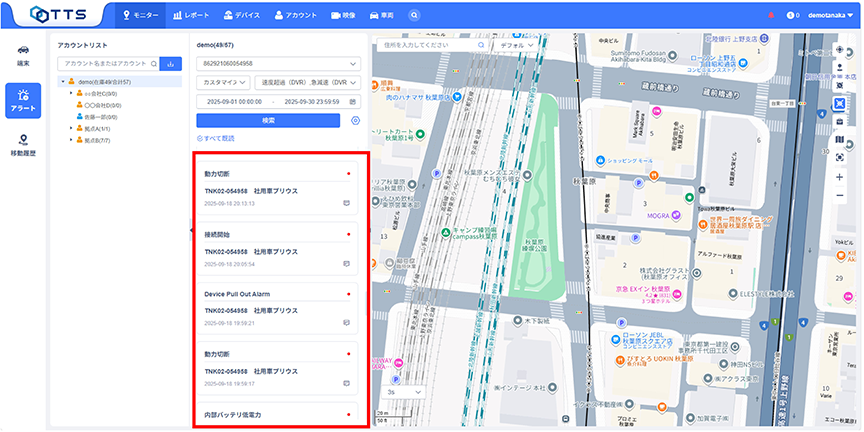Click the global search magnifier in the top nav
Viewport: 864px width, 432px height.
(x=415, y=15)
